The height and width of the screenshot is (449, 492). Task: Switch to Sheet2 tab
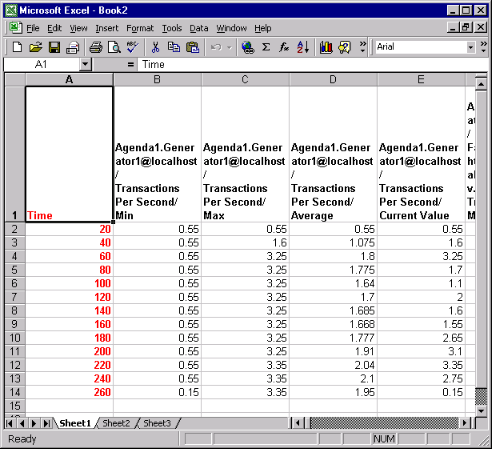(x=116, y=423)
